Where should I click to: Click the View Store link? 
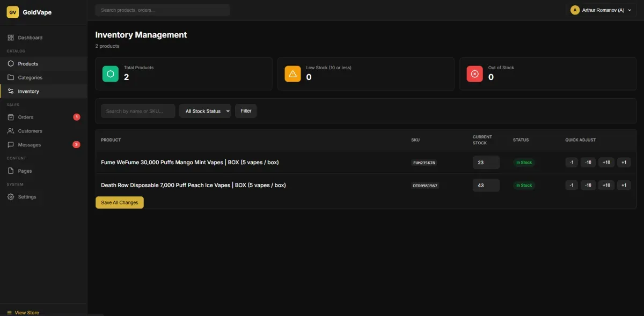[26, 312]
